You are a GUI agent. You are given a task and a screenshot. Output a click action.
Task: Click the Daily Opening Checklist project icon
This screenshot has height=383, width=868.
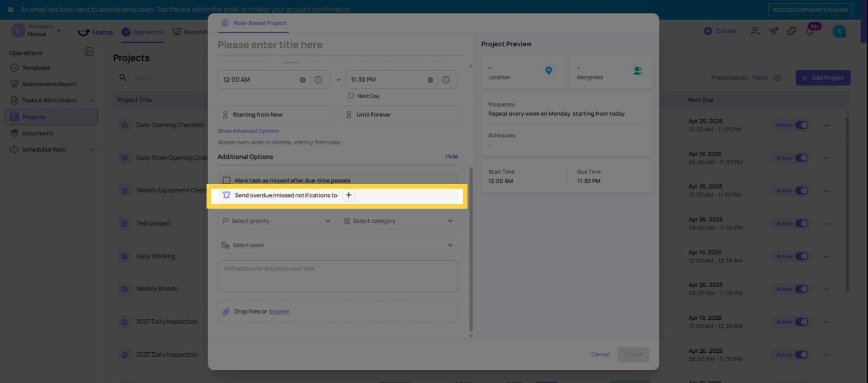point(124,125)
